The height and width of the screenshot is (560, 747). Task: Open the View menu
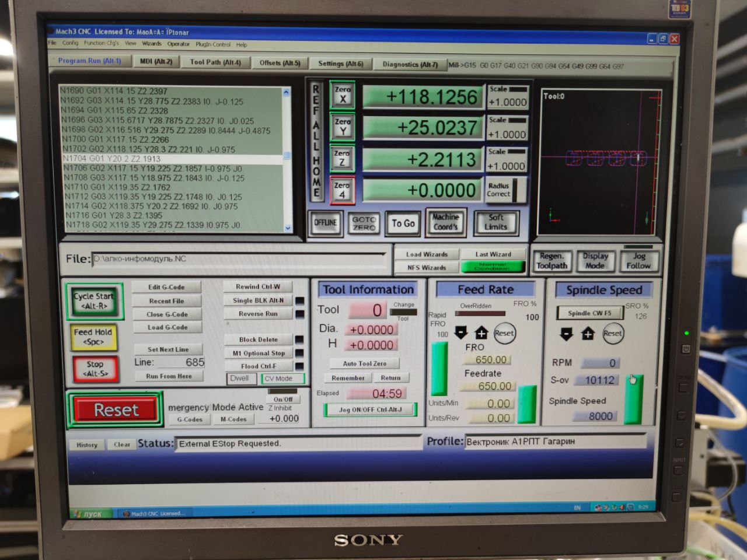(x=131, y=43)
